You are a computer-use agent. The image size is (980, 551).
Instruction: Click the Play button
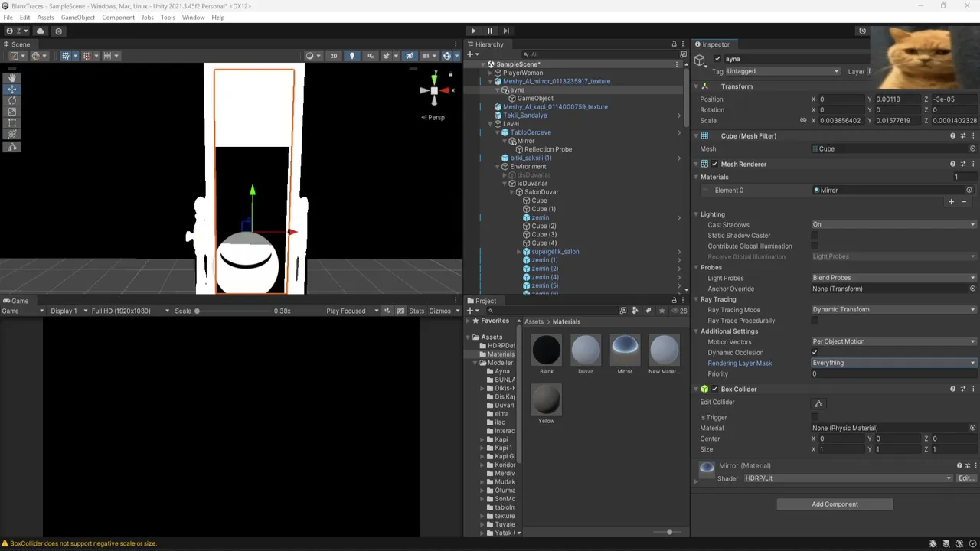point(473,31)
